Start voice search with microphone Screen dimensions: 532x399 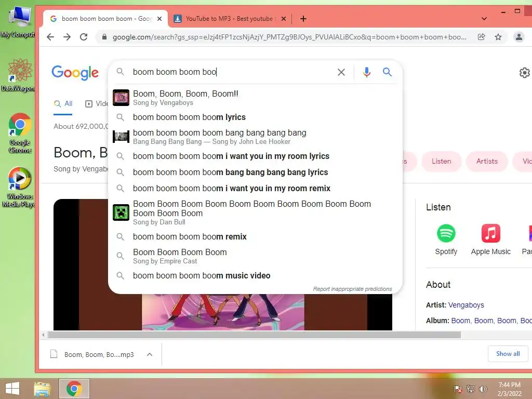tap(367, 72)
